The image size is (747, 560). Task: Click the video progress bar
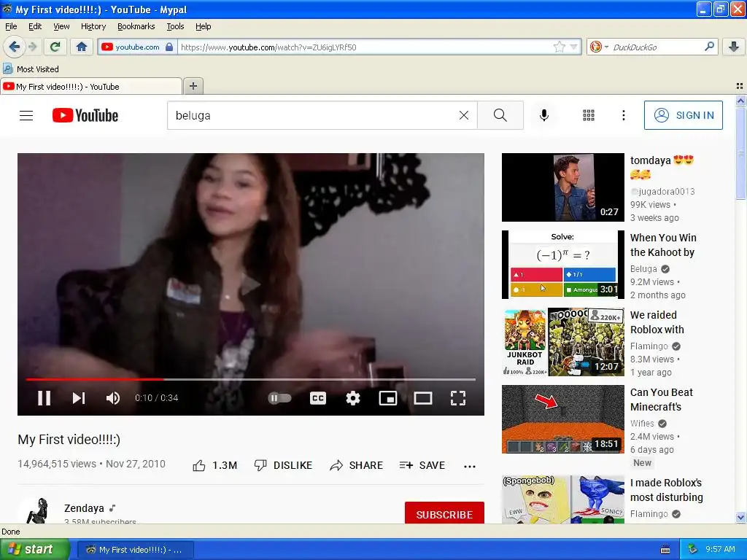pos(251,379)
